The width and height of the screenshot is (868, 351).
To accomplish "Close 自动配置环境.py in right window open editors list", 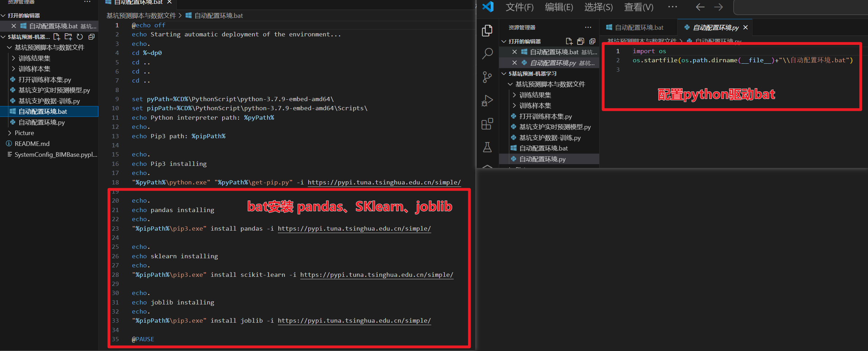I will (514, 63).
